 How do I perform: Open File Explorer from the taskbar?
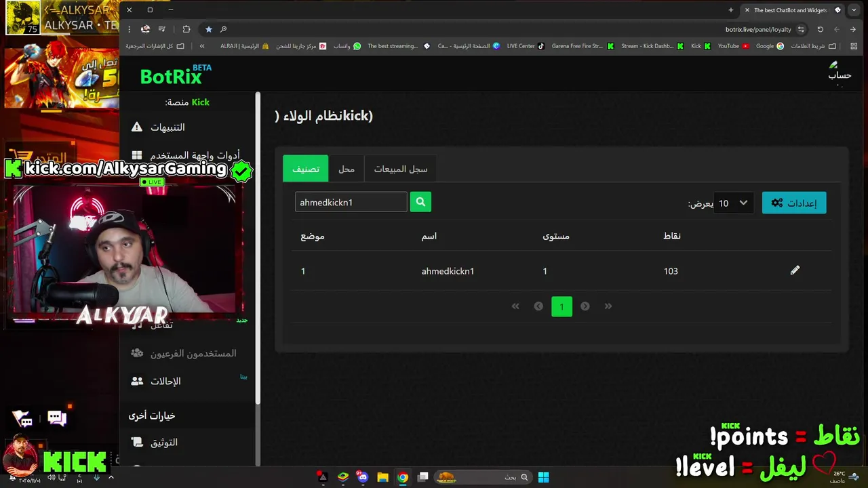382,477
